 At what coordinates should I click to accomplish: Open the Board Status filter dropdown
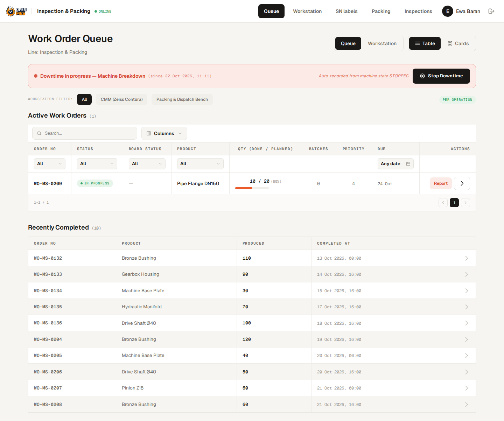(x=147, y=164)
